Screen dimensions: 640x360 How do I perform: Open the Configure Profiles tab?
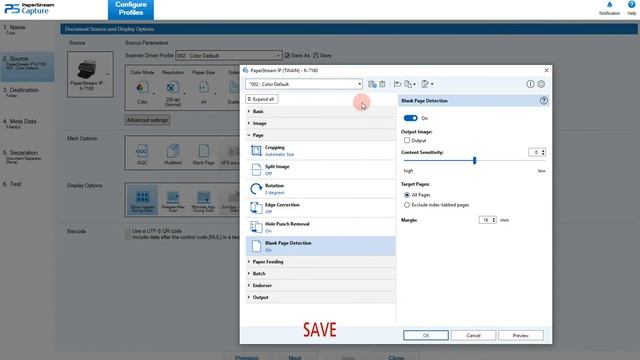tap(131, 9)
